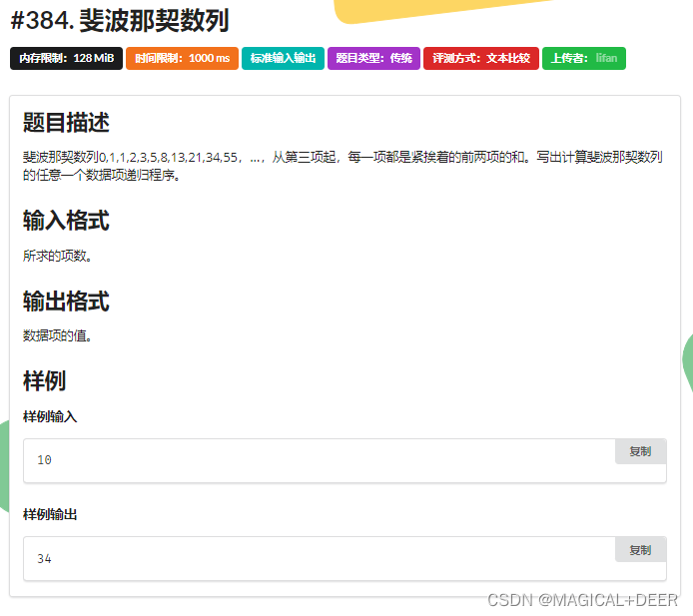Click the 题目类型: 传统 badge
693x616 pixels.
coord(373,58)
